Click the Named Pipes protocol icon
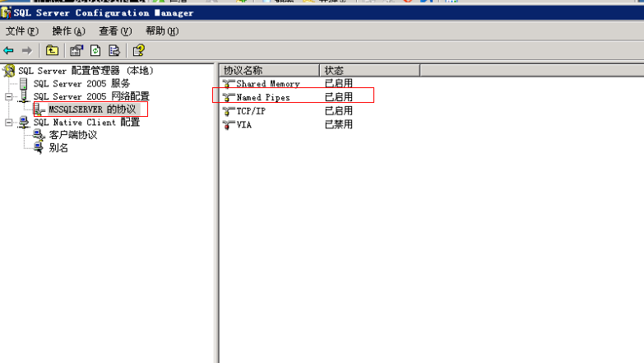Image resolution: width=644 pixels, height=363 pixels. click(229, 97)
